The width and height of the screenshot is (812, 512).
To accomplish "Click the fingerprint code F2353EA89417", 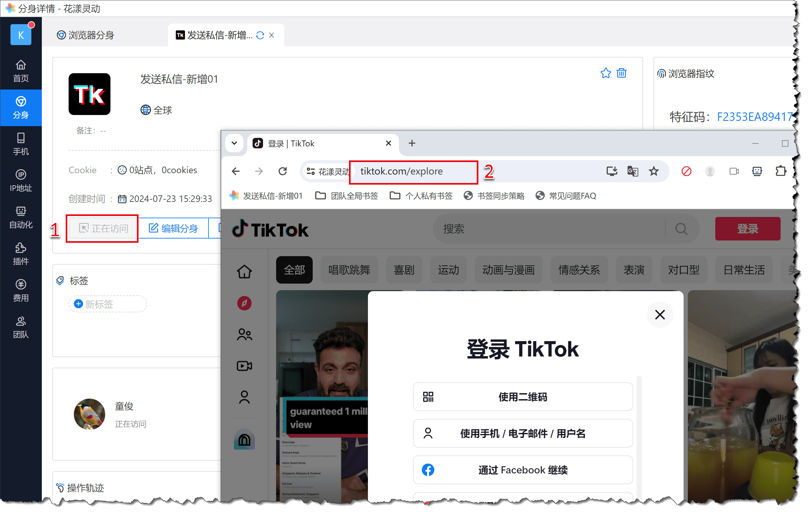I will tap(755, 117).
